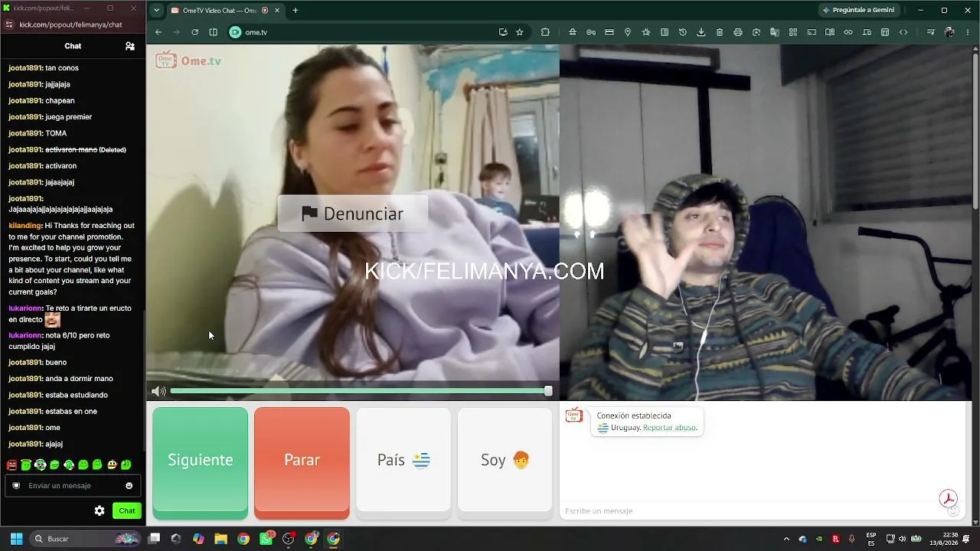Open the Windows Start menu

coord(16,539)
